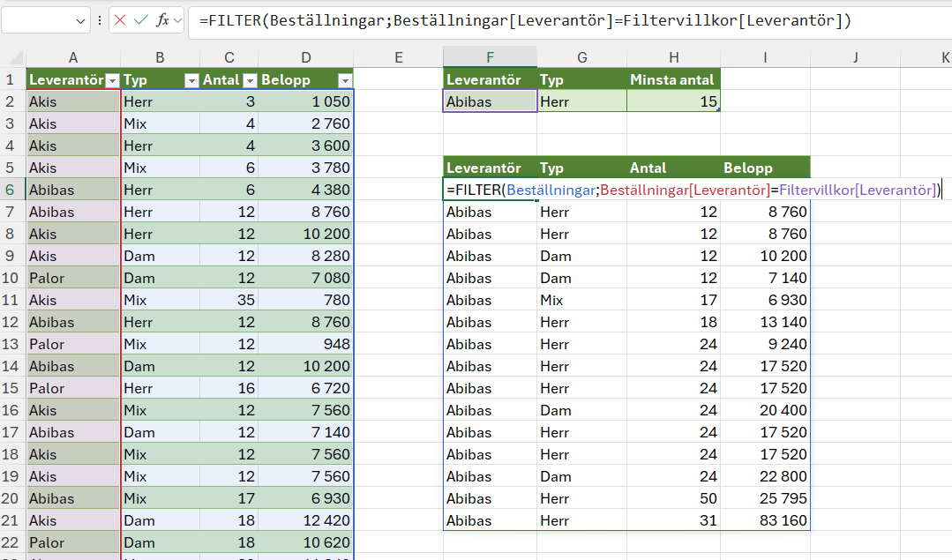The width and height of the screenshot is (952, 560).
Task: Click result cell with value 7 140
Action: point(765,278)
